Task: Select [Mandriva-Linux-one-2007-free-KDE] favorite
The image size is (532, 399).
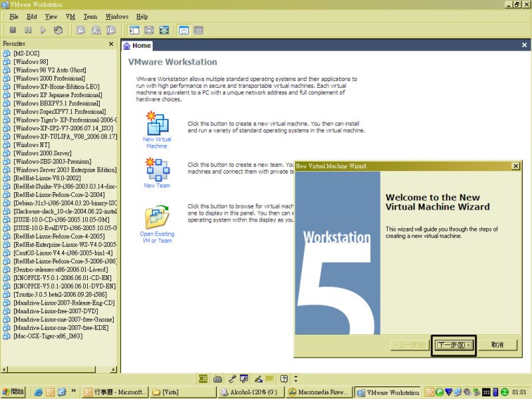Action: click(x=61, y=327)
